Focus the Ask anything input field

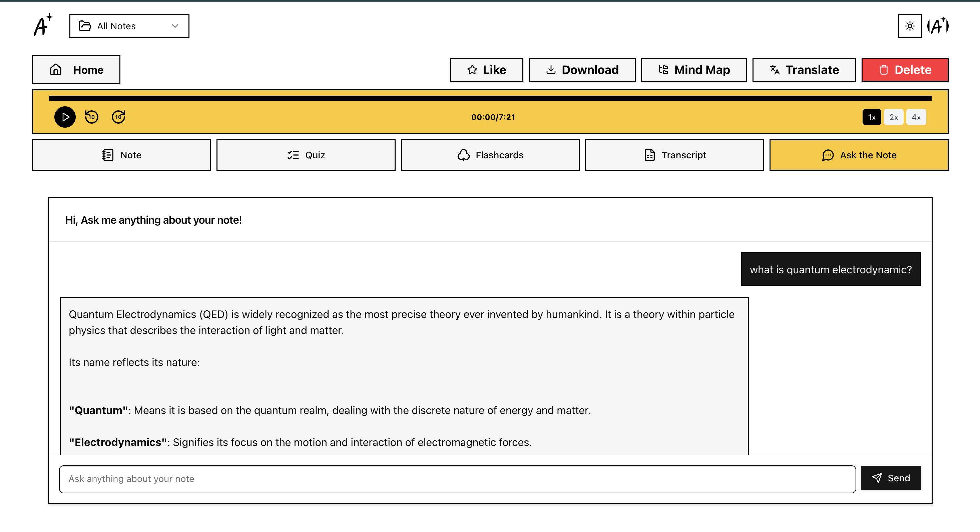(457, 479)
